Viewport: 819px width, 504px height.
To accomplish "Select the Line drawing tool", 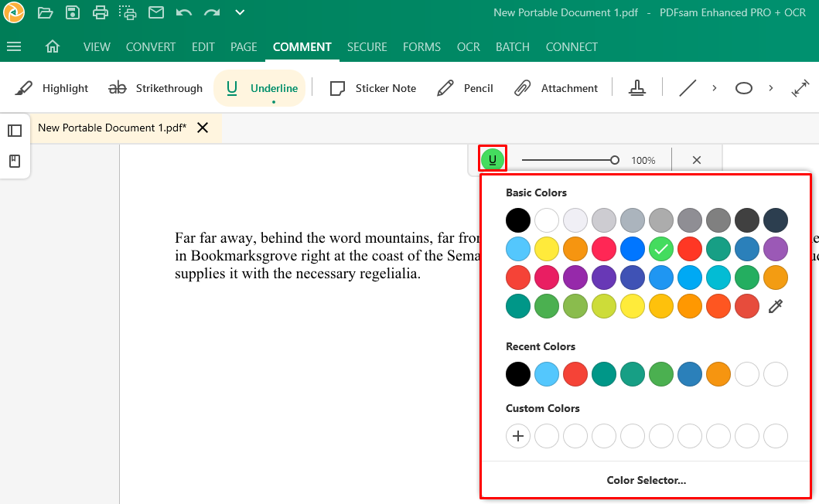I will point(688,88).
